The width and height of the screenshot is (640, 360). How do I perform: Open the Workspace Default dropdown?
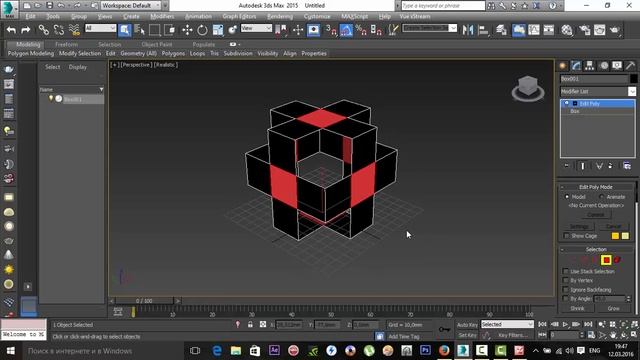pos(131,6)
